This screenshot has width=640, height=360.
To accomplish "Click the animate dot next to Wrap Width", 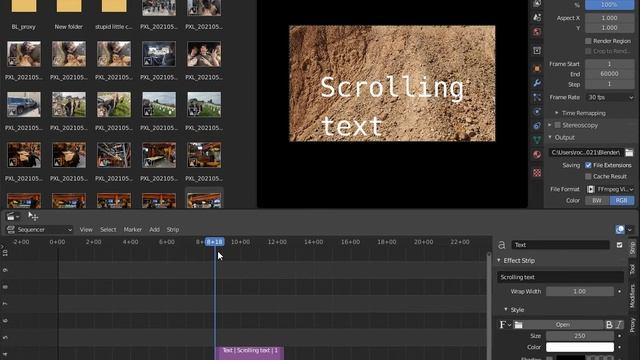I will pos(620,291).
